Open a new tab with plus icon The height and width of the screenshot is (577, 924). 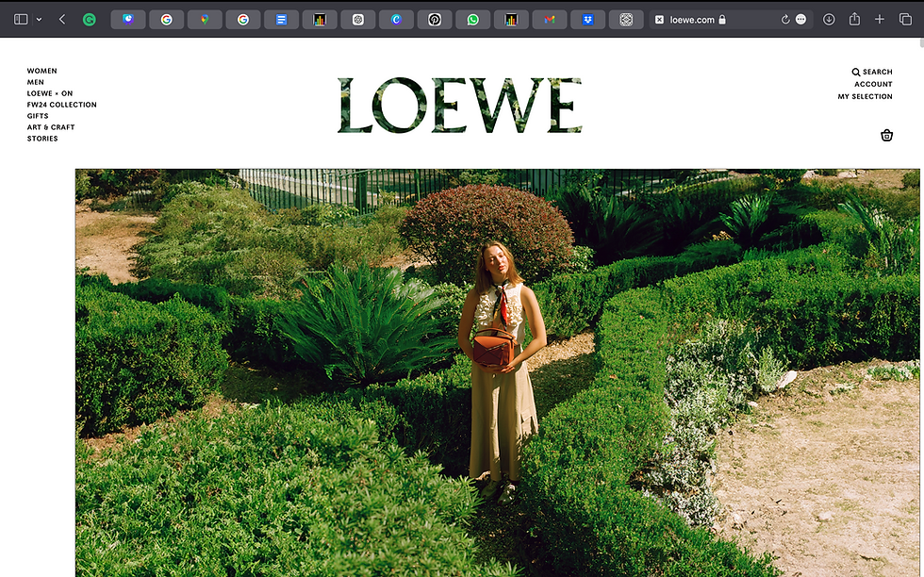click(879, 20)
